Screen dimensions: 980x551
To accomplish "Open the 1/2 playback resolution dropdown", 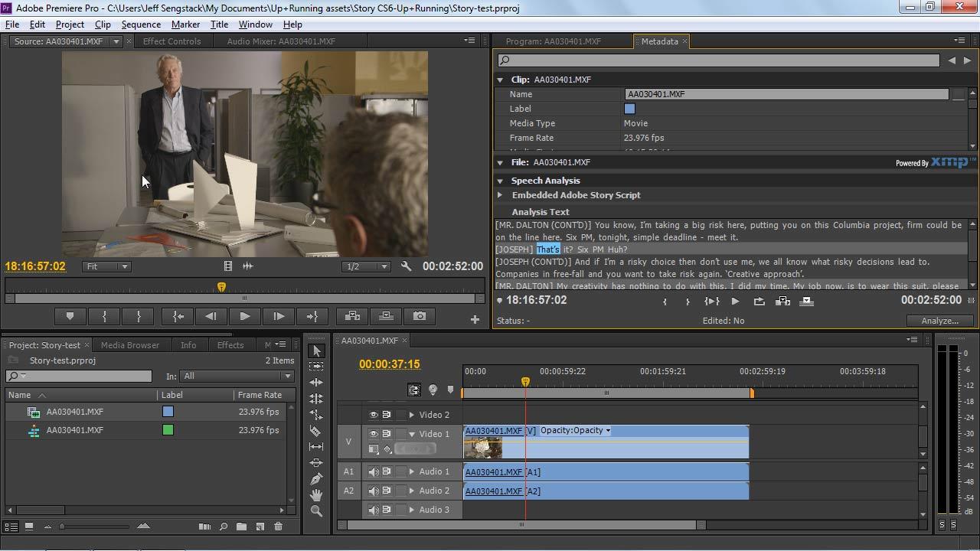I will 366,266.
